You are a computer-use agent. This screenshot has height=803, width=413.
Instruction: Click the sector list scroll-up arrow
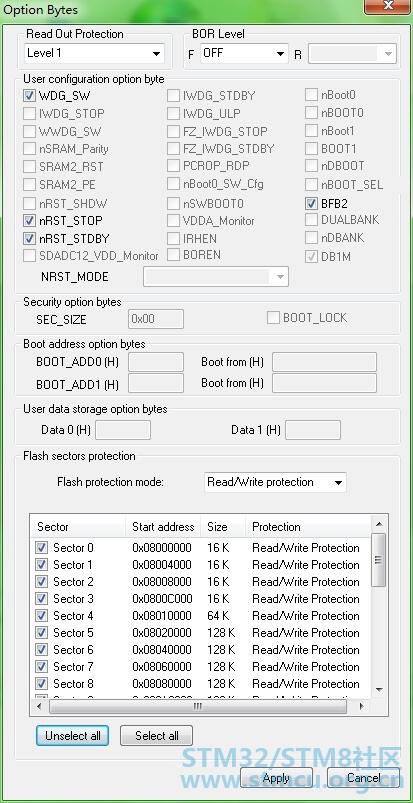(379, 524)
